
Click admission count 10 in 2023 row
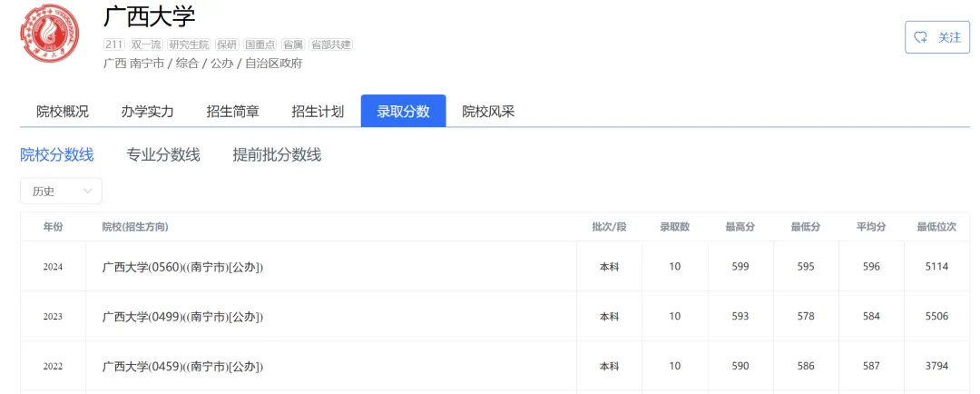coord(675,317)
